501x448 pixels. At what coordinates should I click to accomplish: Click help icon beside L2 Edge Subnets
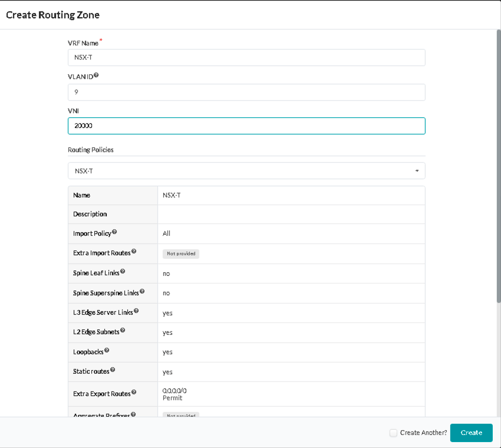[123, 331]
